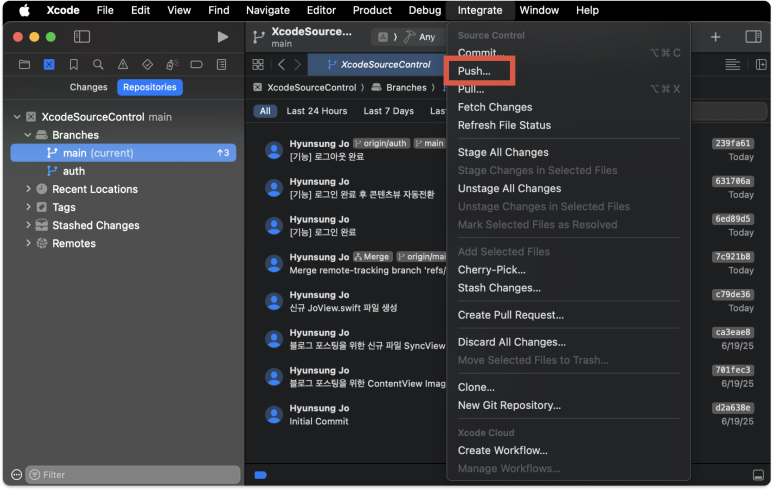
Task: Open the Bookmark navigator icon
Action: coord(73,65)
